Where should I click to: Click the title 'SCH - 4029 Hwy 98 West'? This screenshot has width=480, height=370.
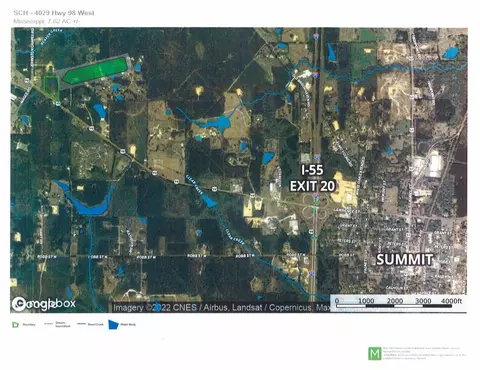pos(54,13)
